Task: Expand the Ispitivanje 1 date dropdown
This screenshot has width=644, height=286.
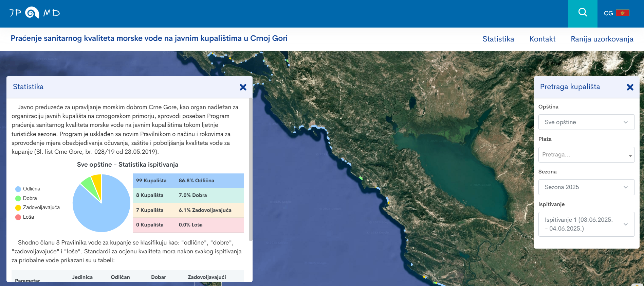Action: coord(586,224)
